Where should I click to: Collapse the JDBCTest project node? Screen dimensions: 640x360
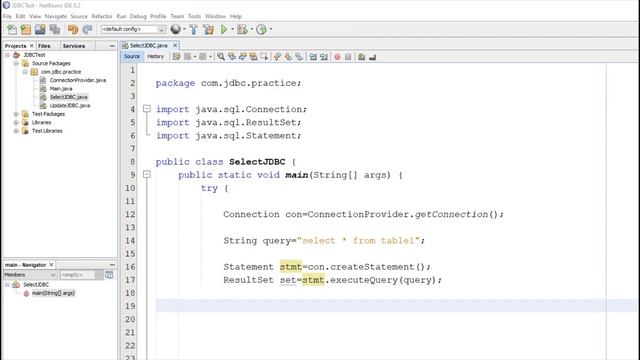tap(7, 55)
